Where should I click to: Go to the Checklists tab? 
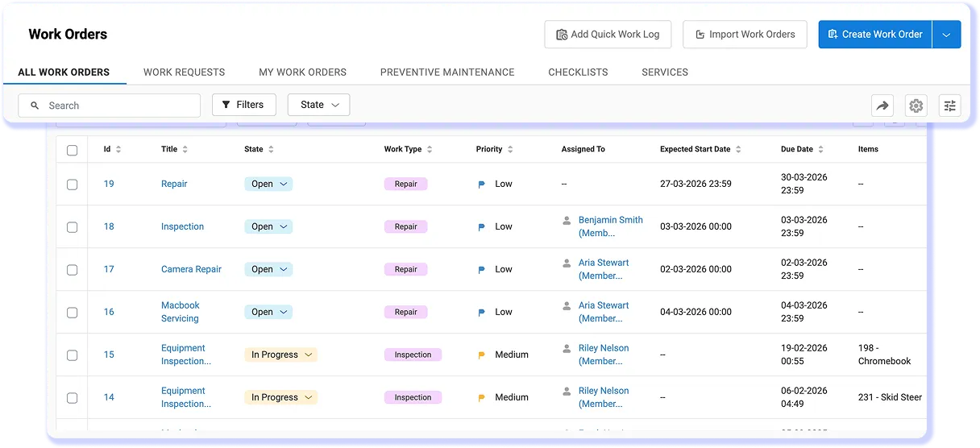pos(578,72)
